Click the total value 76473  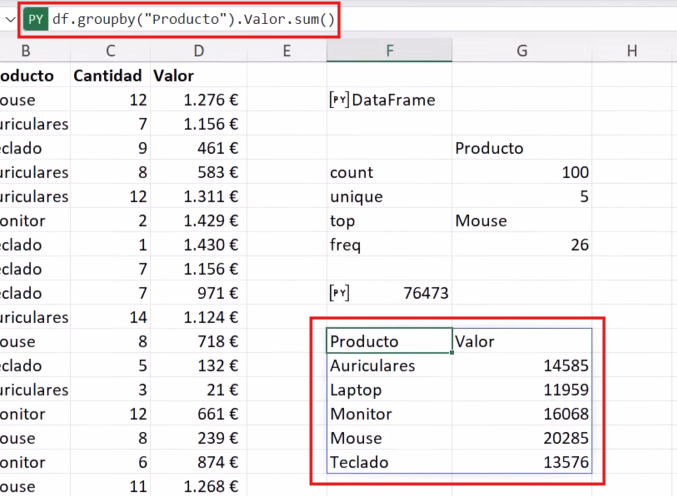(389, 294)
